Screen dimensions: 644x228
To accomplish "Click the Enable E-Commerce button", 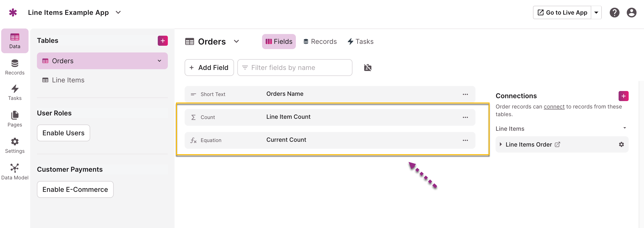I will [75, 189].
